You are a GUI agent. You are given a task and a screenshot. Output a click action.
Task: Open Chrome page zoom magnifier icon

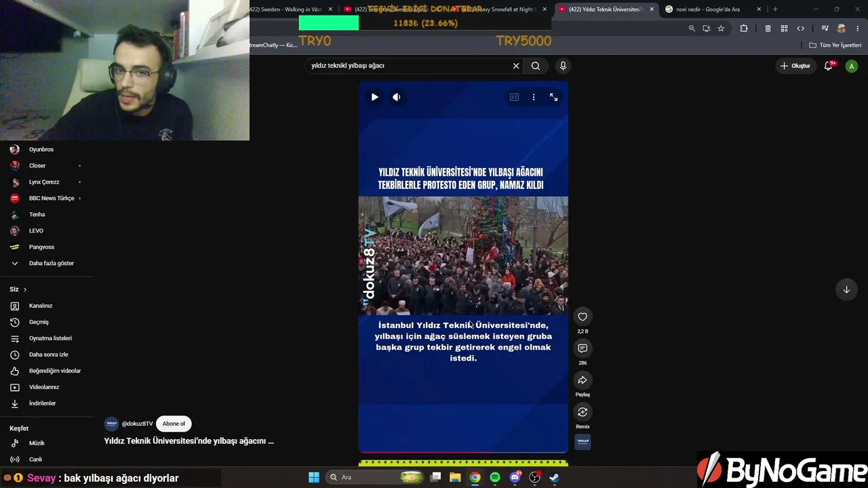(x=692, y=28)
